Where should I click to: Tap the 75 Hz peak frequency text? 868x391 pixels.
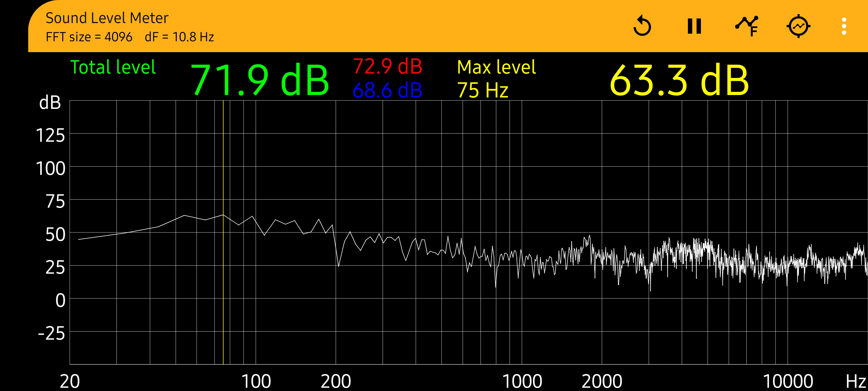(x=483, y=90)
